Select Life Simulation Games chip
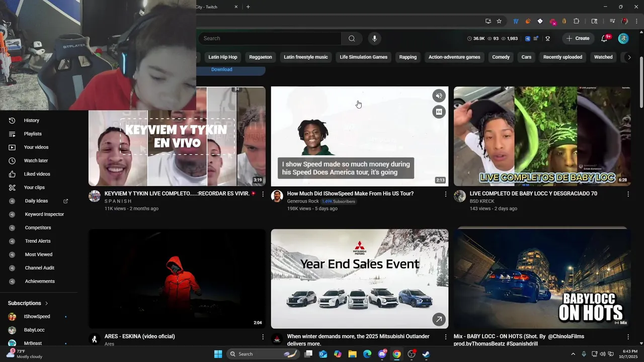 pyautogui.click(x=364, y=57)
